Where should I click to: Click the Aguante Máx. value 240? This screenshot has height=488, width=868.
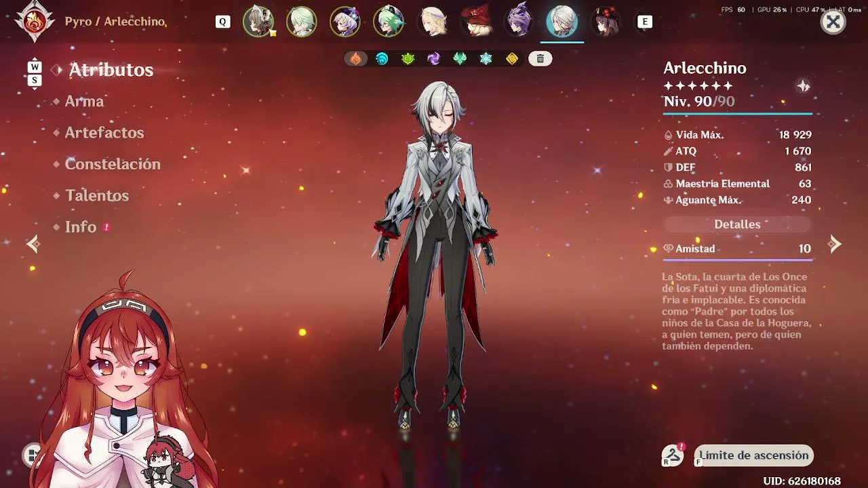click(x=802, y=200)
